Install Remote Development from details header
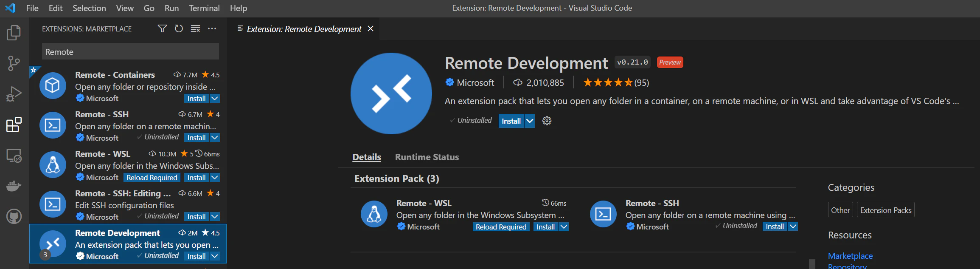This screenshot has width=980, height=269. coord(511,121)
